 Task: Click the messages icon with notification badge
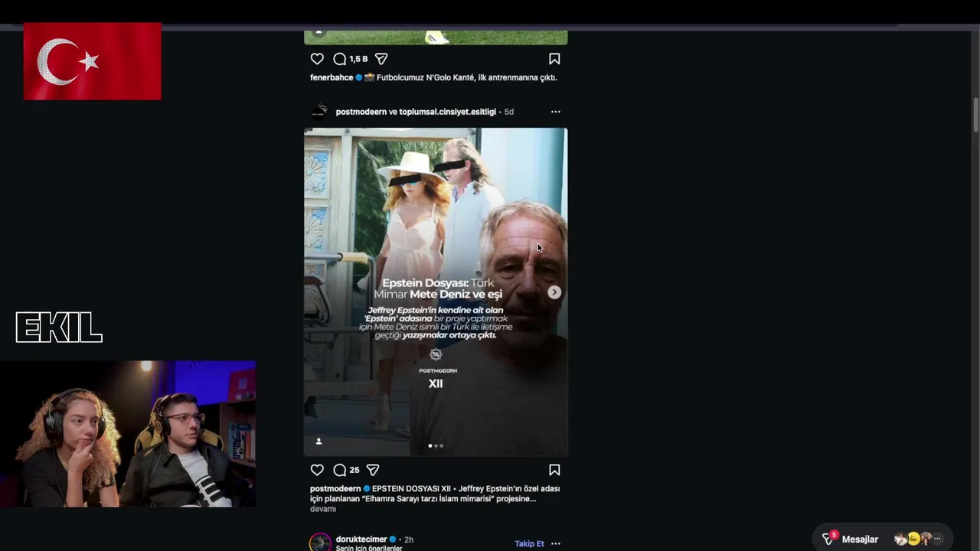coord(829,539)
